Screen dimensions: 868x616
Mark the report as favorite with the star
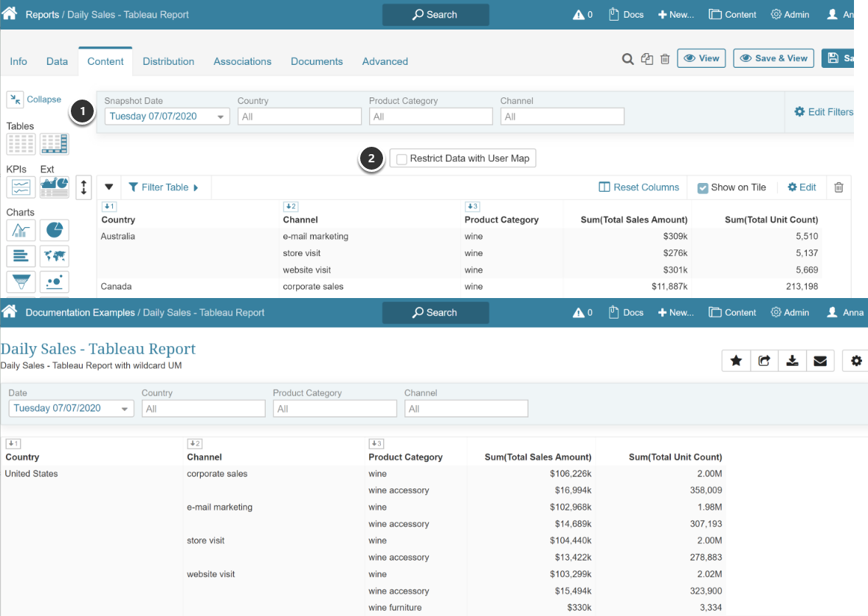pyautogui.click(x=736, y=361)
